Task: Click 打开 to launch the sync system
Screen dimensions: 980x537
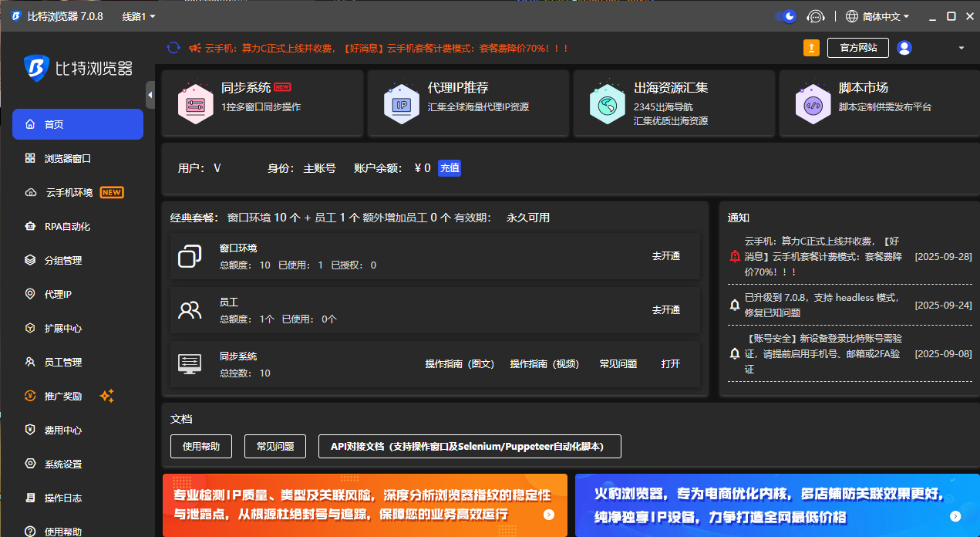Action: [671, 363]
